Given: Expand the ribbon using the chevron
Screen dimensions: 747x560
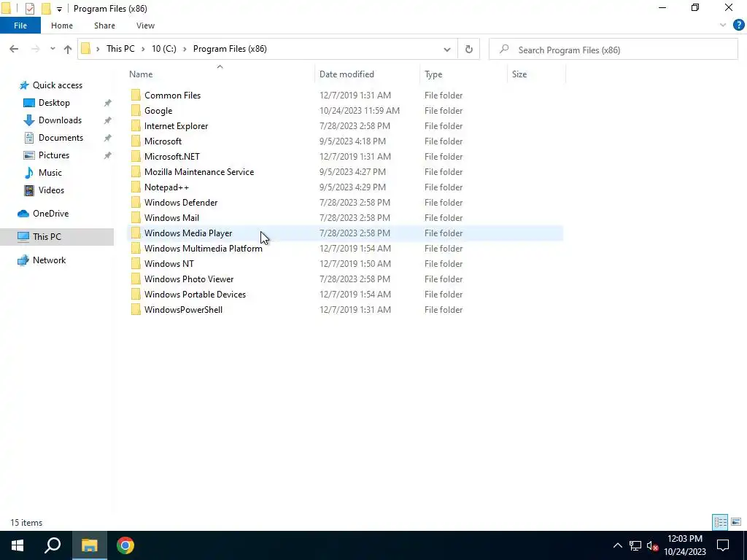Looking at the screenshot, I should point(723,26).
